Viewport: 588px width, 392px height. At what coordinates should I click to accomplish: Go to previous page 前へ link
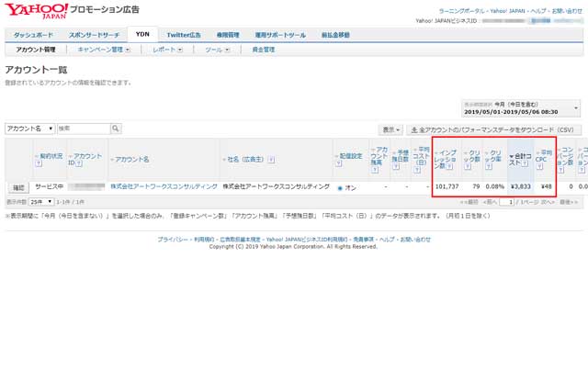coord(490,202)
